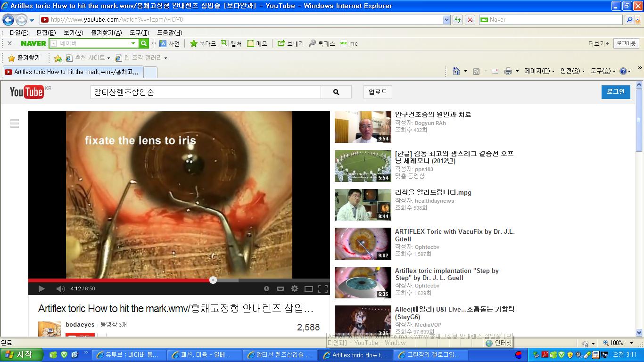Close the Naver toolbar with the X
The width and height of the screenshot is (644, 362).
(x=9, y=43)
